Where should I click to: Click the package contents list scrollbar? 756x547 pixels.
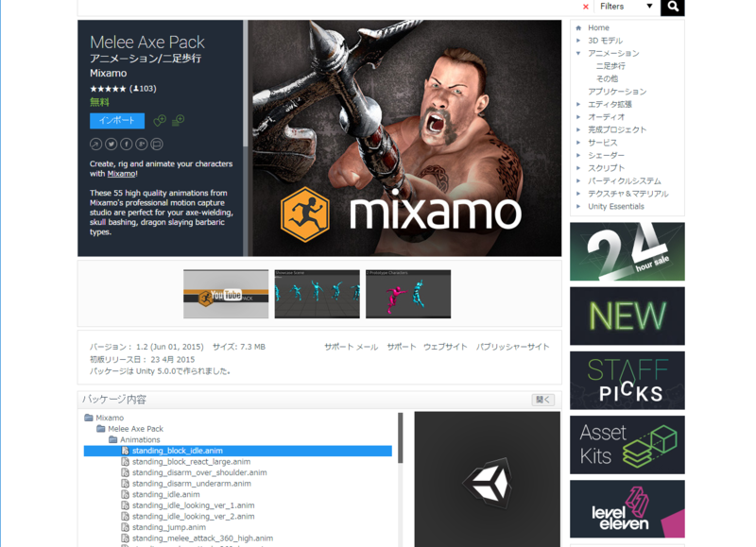400,437
